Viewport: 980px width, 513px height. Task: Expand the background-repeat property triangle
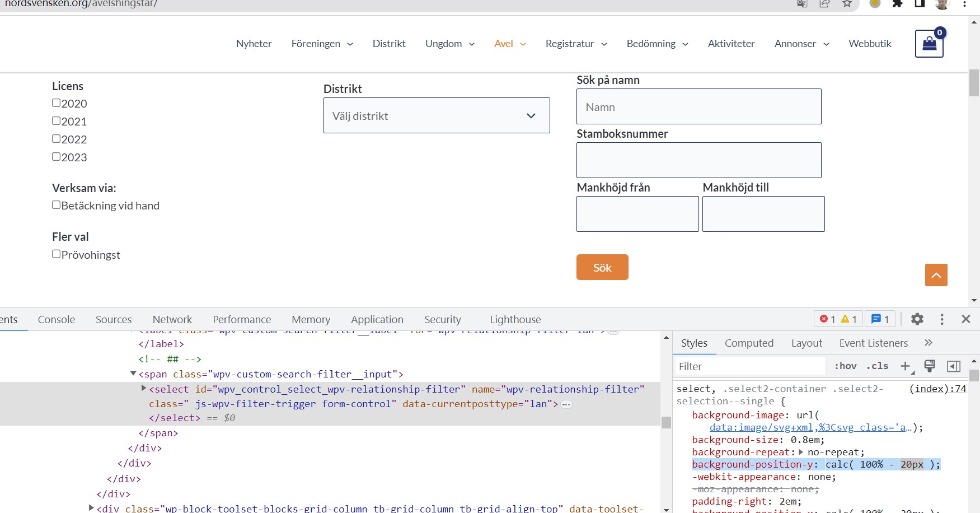coord(801,452)
